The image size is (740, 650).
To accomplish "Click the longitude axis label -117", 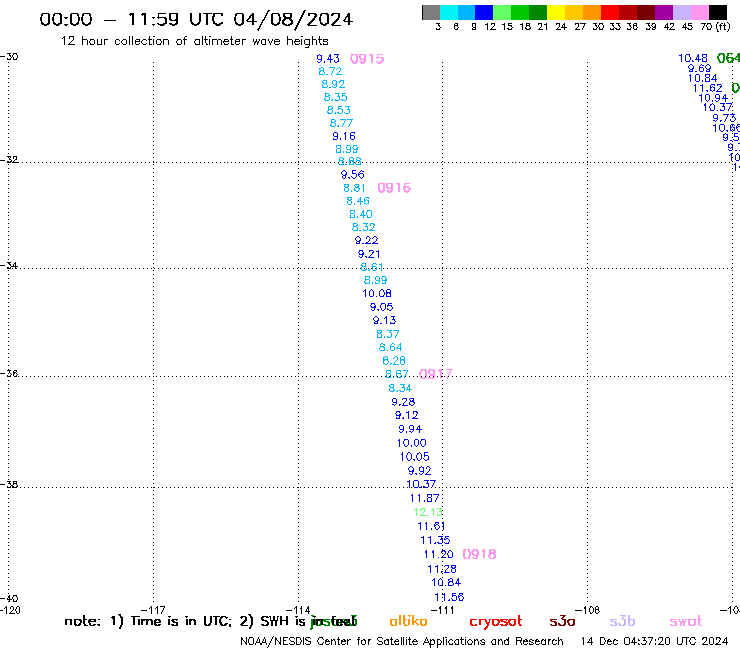I will click(x=153, y=610).
